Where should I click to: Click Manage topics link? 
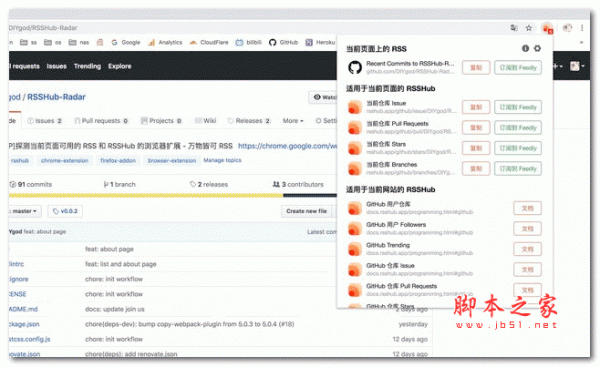tap(222, 160)
